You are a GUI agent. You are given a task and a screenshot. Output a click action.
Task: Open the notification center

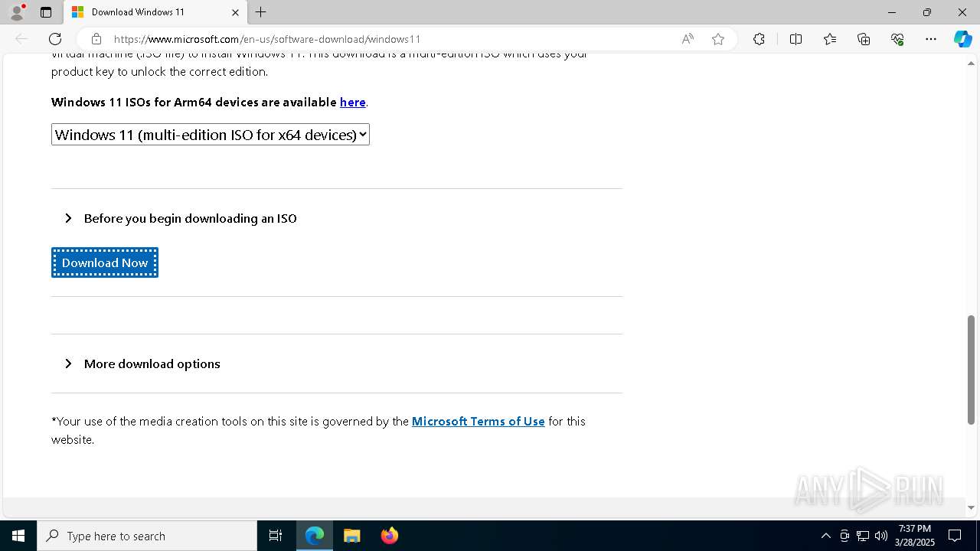tap(955, 536)
